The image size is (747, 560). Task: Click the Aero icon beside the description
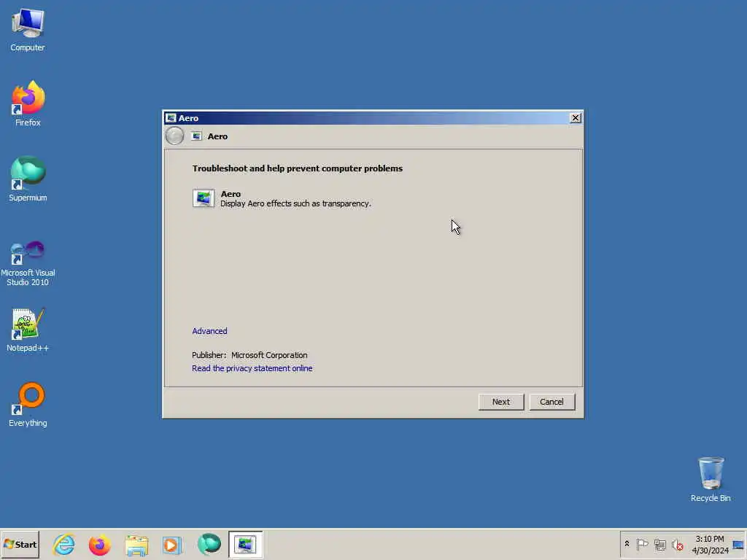[204, 198]
